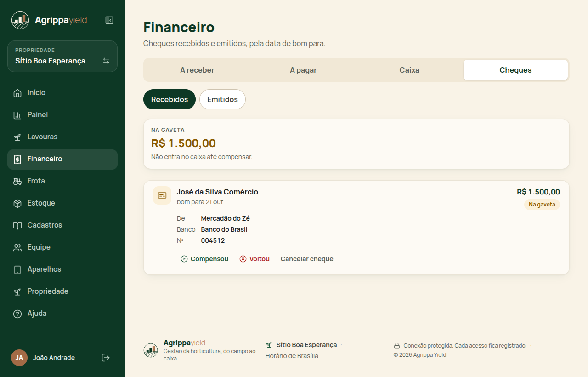Click the cheque amount R$ 1.500,00 on card
The height and width of the screenshot is (377, 588).
pyautogui.click(x=538, y=192)
